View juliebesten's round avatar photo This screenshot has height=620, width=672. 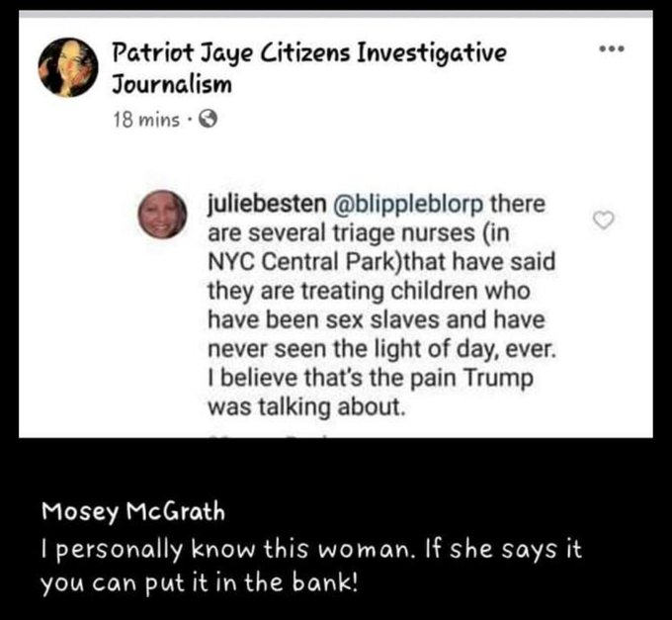coord(162,215)
